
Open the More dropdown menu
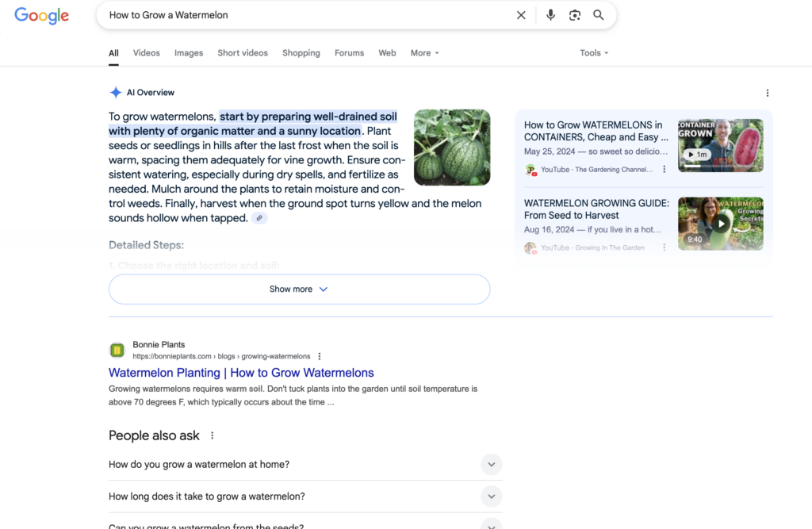[425, 53]
